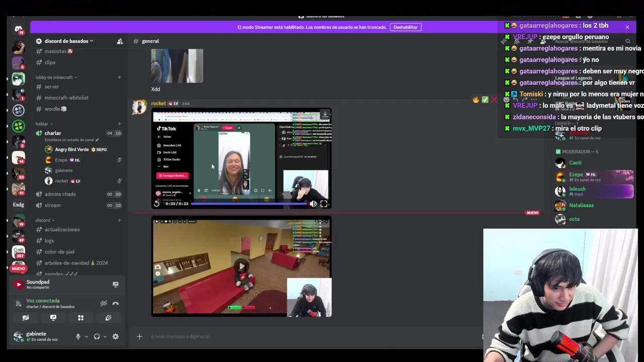Image resolution: width=644 pixels, height=362 pixels.
Task: Collapse the discord channel category
Action: [45, 220]
